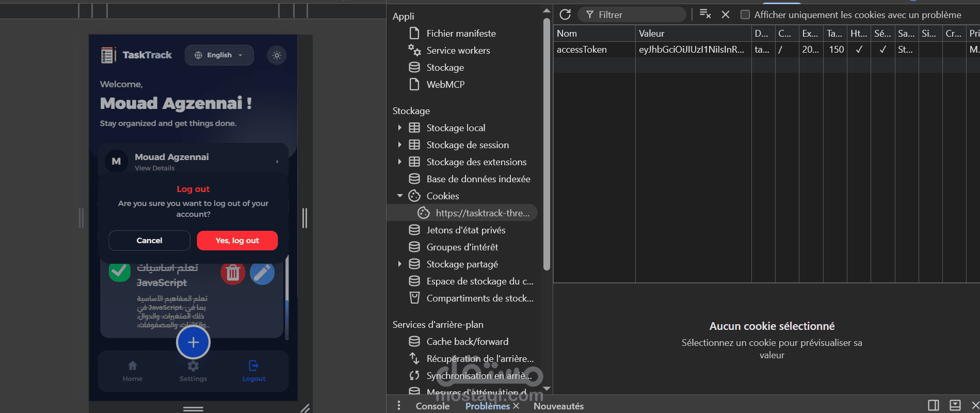Open Cache back/forward entry
Viewport: 980px width, 413px height.
[x=467, y=342]
